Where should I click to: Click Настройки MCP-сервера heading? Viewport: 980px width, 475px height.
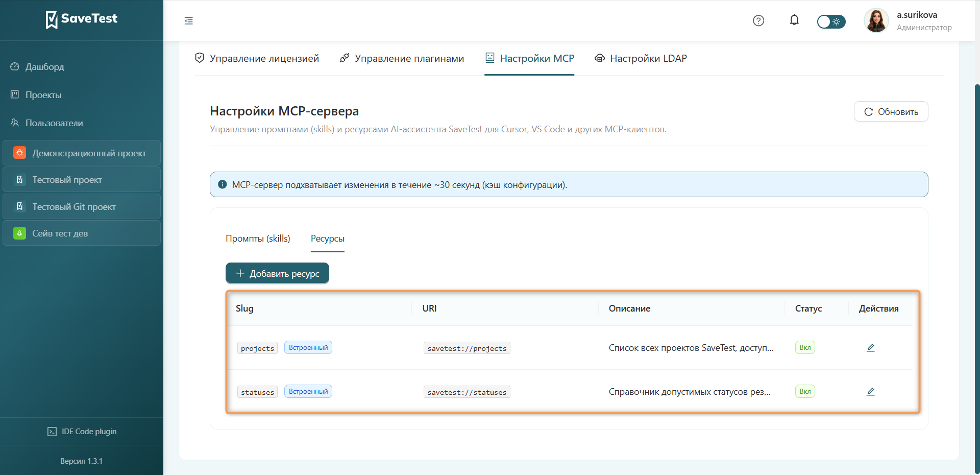click(x=284, y=111)
